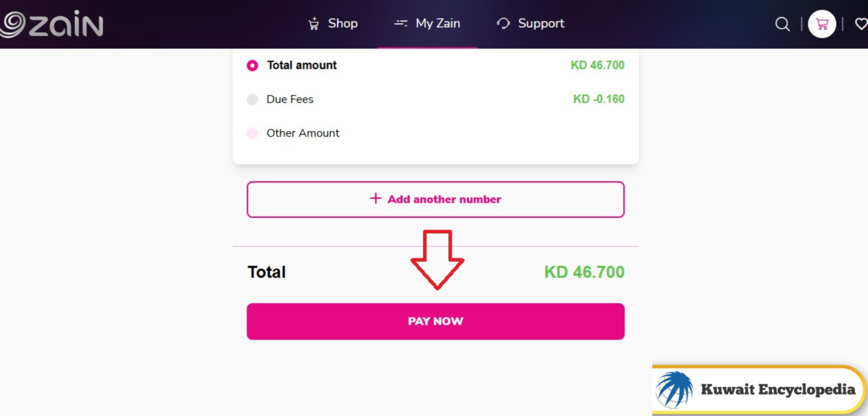Screen dimensions: 868x416
Task: Click the Kuwait Encyclopedia palm tree logo
Action: (674, 389)
